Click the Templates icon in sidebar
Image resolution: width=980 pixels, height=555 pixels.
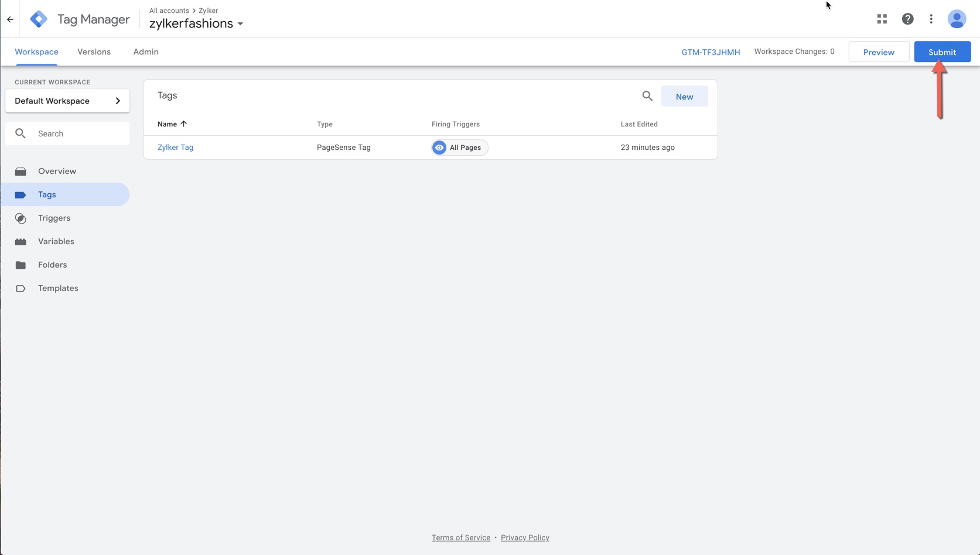point(21,289)
